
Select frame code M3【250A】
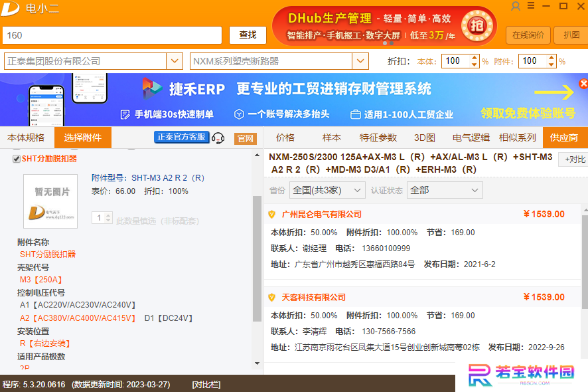pyautogui.click(x=41, y=280)
